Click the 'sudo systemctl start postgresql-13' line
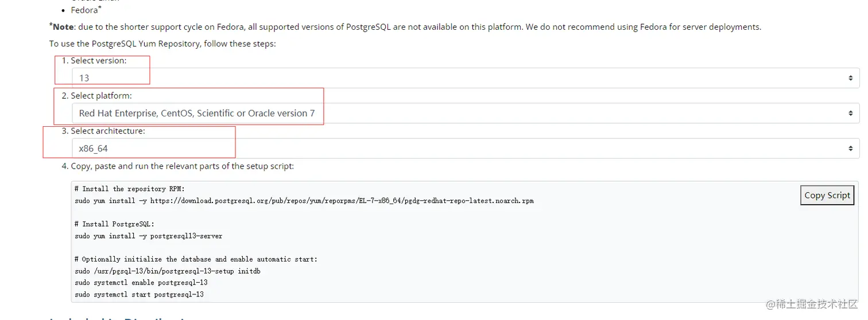The height and width of the screenshot is (320, 868). pos(139,294)
